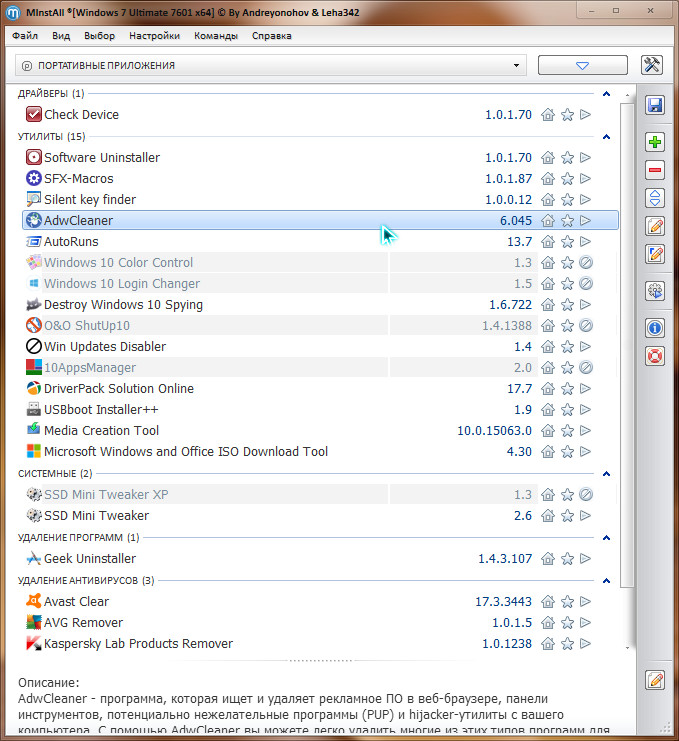Viewport: 679px width, 741px height.
Task: Click the home icon for Software Uninstaller
Action: pyautogui.click(x=548, y=157)
